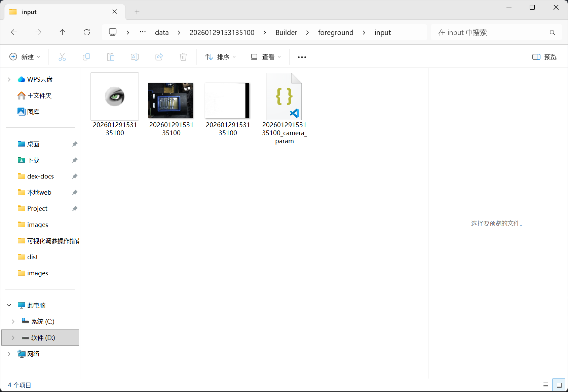
Task: Click the Share icon in toolbar
Action: [159, 57]
